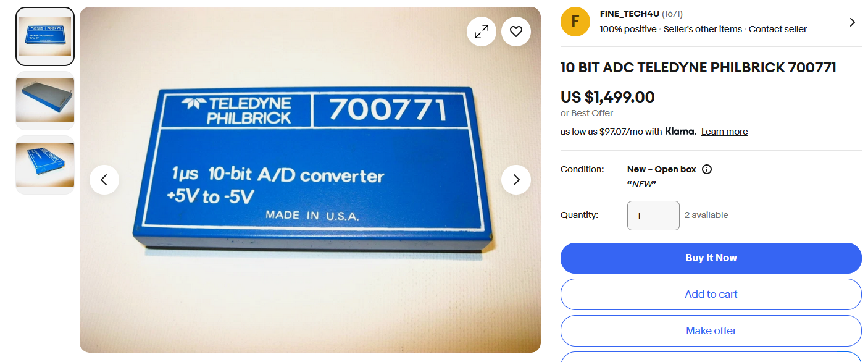Click the FINE_TECH4U seller avatar

575,22
